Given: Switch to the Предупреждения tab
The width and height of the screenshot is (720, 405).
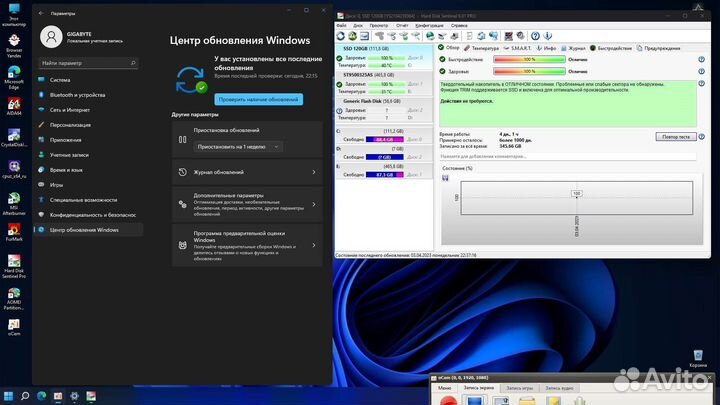Looking at the screenshot, I should 658,48.
